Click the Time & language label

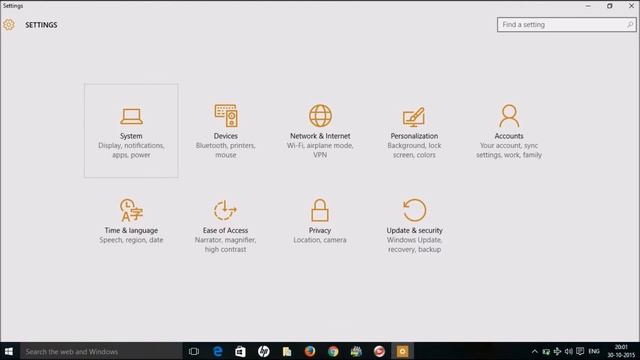point(131,230)
